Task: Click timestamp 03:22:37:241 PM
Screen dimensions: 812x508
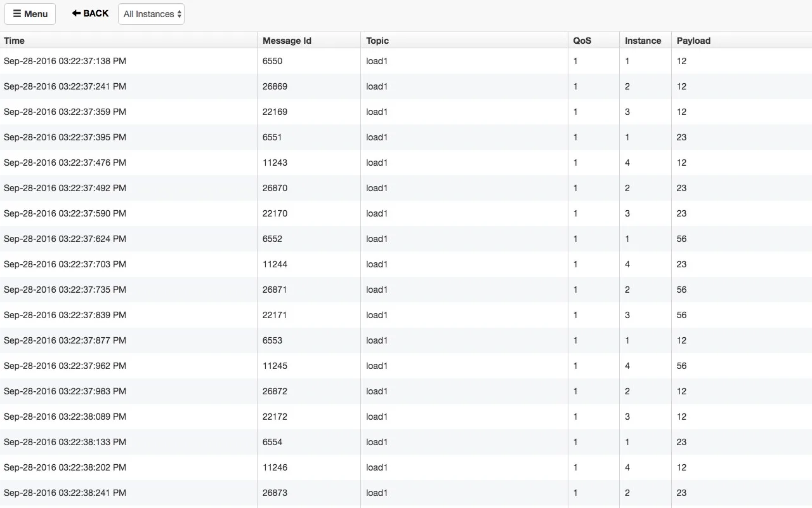Action: (65, 86)
